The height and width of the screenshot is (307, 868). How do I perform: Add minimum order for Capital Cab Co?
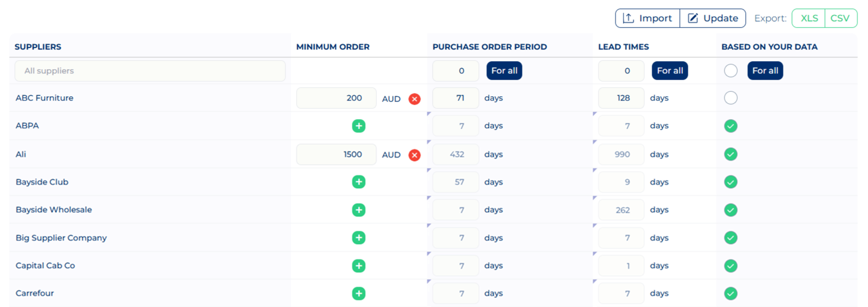click(359, 265)
